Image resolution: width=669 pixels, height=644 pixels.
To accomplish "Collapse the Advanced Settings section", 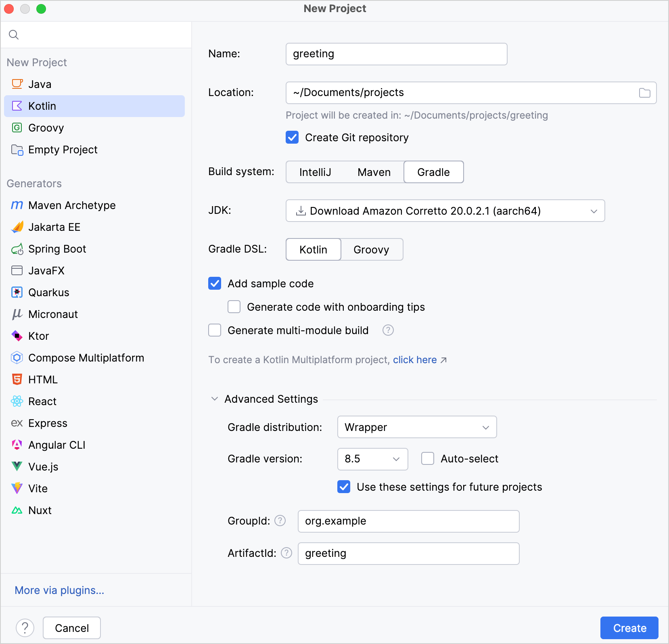I will click(x=214, y=399).
